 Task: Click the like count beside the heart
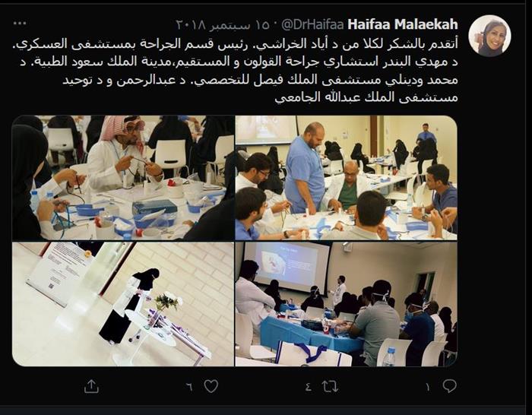[189, 386]
